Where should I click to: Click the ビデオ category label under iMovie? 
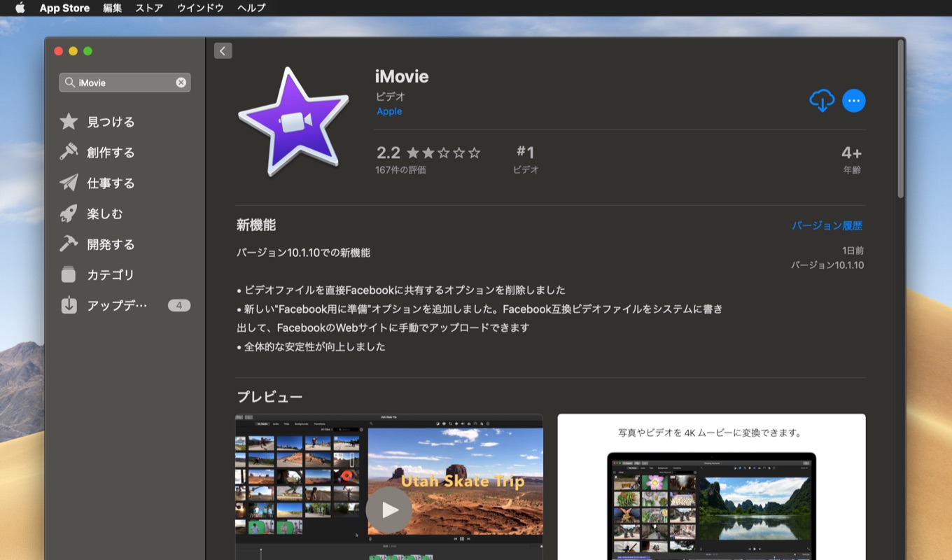point(391,97)
